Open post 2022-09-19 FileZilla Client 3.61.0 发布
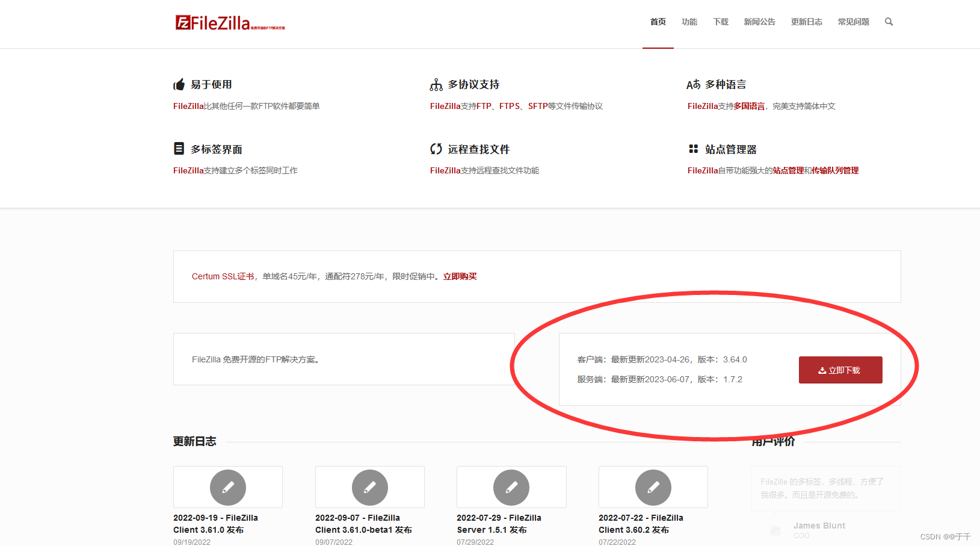 point(215,524)
